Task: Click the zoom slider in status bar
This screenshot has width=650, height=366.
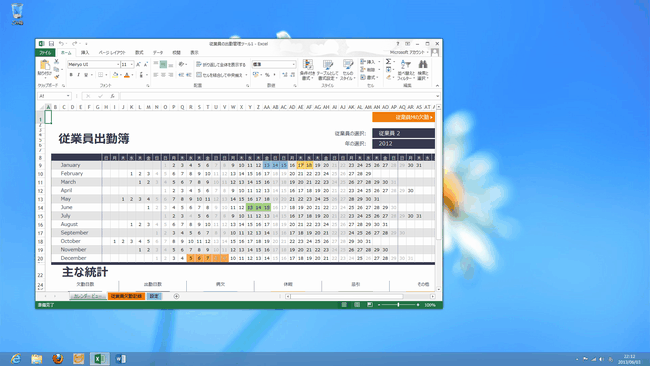Action: 398,305
